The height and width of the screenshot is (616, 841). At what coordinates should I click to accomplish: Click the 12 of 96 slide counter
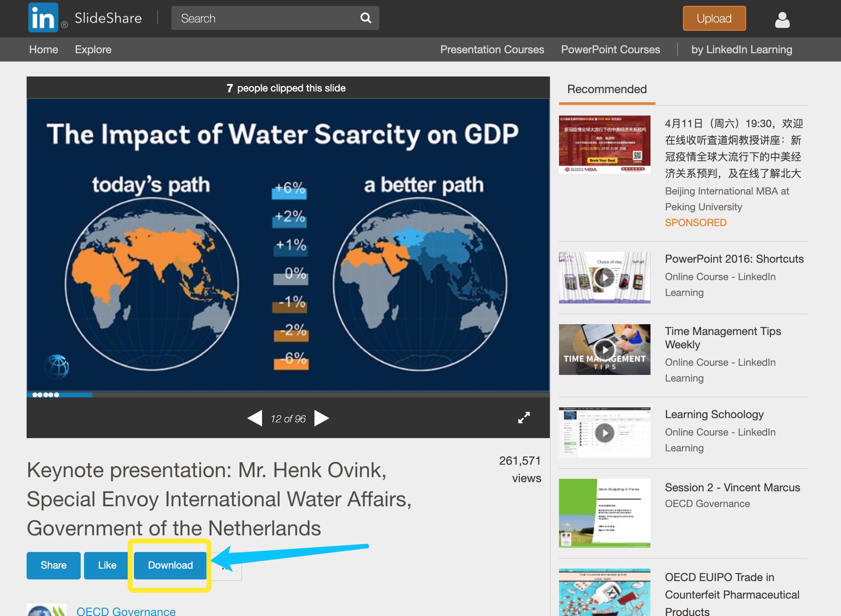288,419
